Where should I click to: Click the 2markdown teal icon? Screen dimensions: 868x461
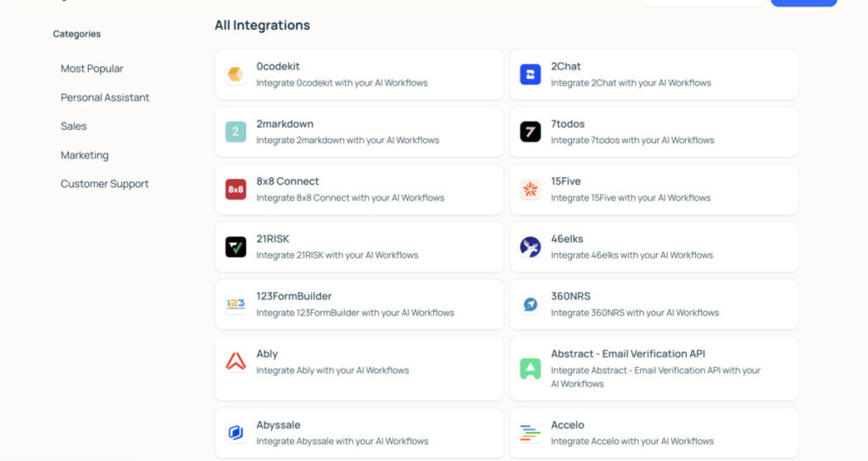236,131
